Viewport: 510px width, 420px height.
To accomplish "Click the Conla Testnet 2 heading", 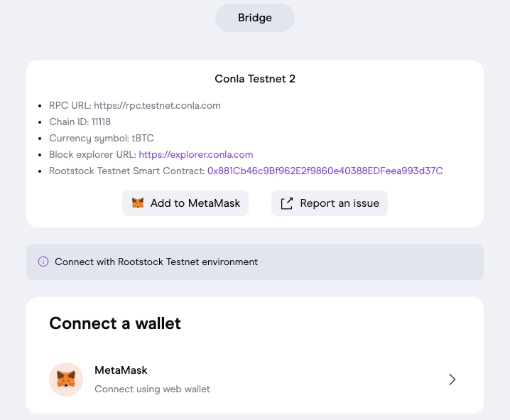I will tap(255, 79).
